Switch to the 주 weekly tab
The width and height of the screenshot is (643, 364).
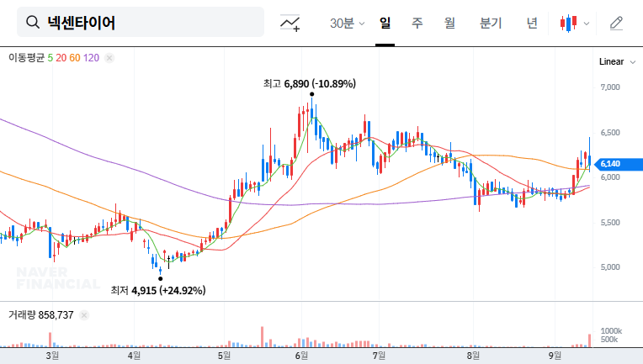417,23
